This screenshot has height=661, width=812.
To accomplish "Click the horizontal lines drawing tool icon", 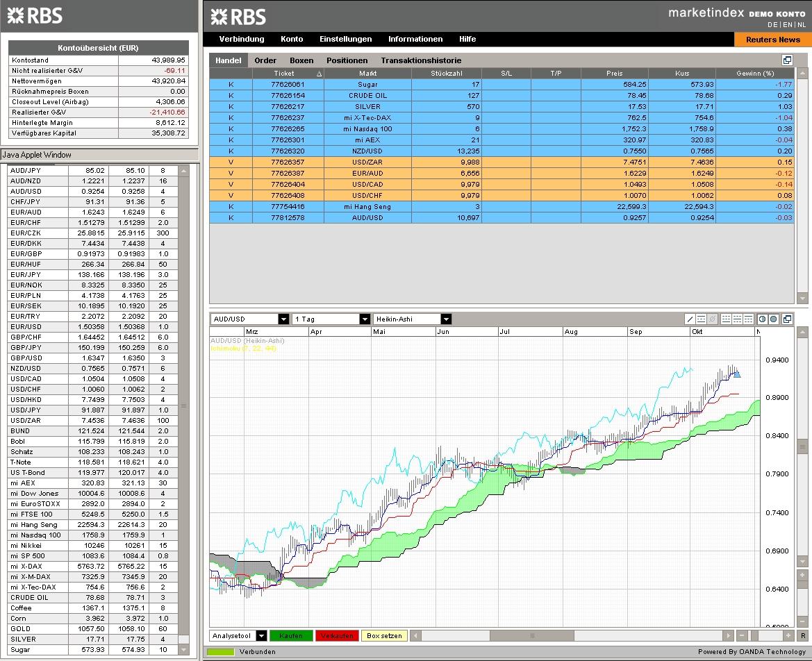I will pyautogui.click(x=702, y=319).
